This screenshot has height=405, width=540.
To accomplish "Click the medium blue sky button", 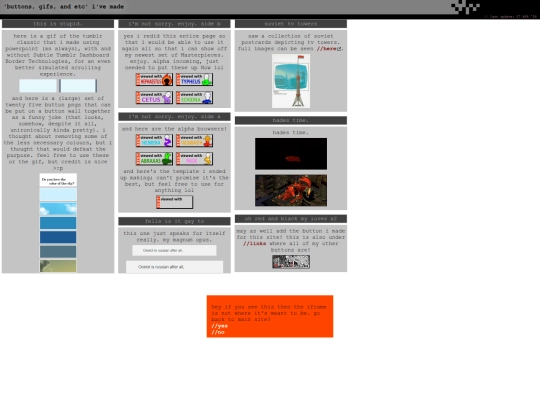I will click(x=58, y=223).
